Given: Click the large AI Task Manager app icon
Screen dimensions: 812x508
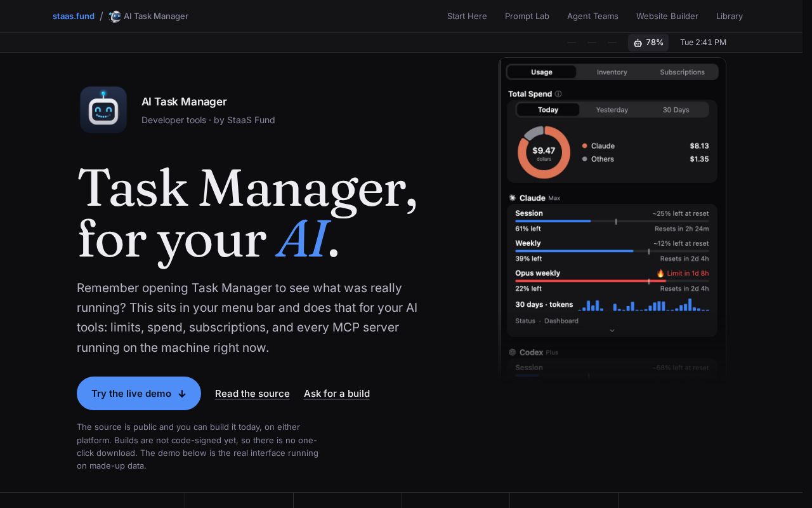Looking at the screenshot, I should [x=103, y=110].
